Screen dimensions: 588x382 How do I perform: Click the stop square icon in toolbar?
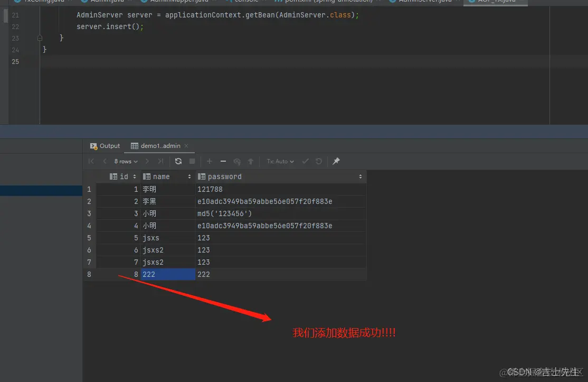tap(192, 161)
